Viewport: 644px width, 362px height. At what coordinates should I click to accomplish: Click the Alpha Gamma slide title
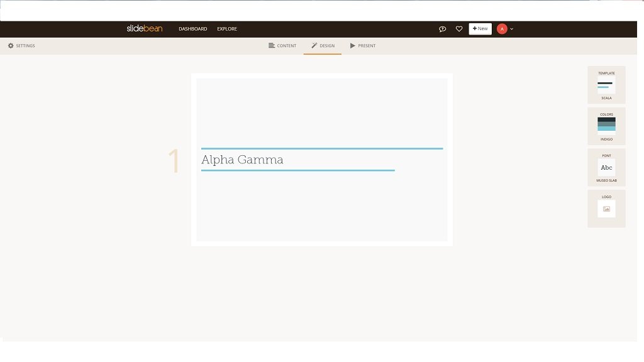click(242, 160)
